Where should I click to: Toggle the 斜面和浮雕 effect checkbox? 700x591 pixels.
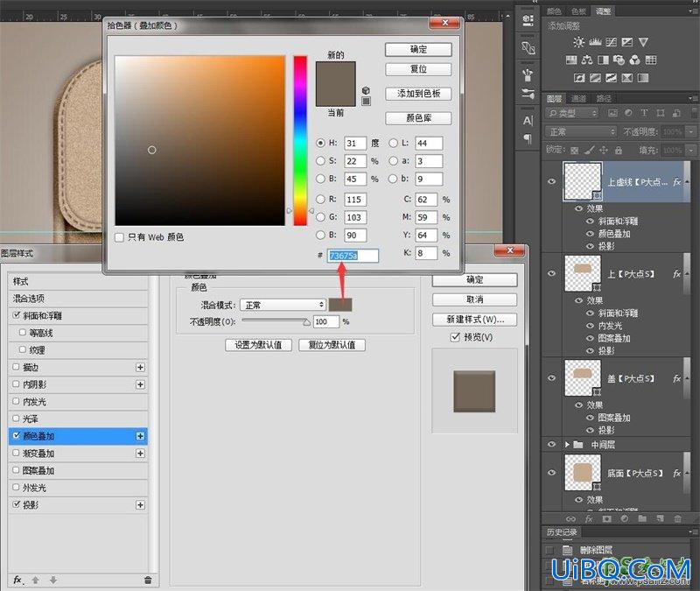point(17,315)
